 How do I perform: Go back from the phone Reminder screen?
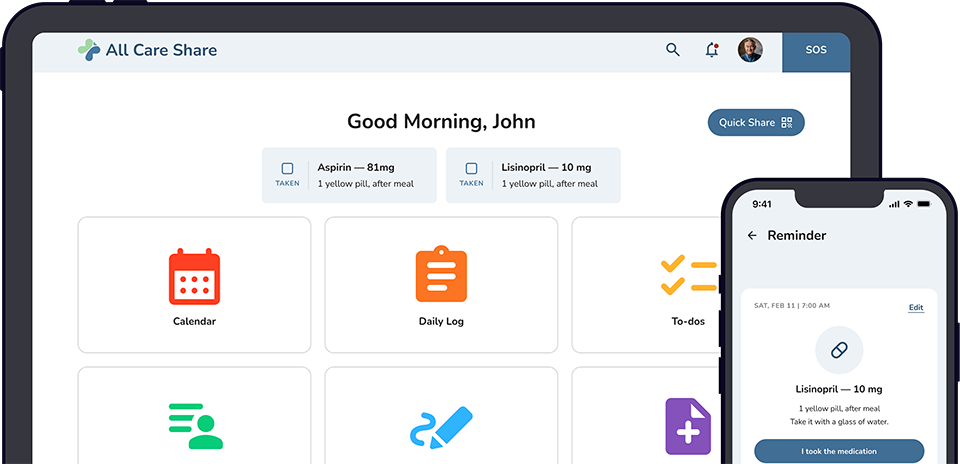[752, 235]
